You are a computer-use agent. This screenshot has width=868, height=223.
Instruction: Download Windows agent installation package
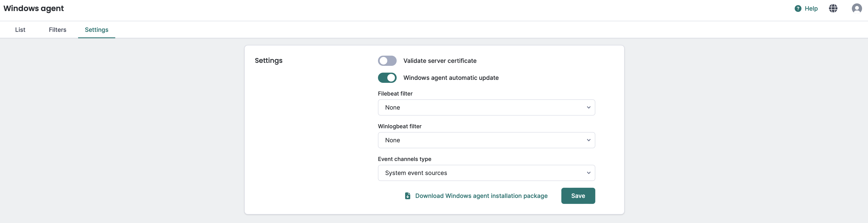(481, 196)
